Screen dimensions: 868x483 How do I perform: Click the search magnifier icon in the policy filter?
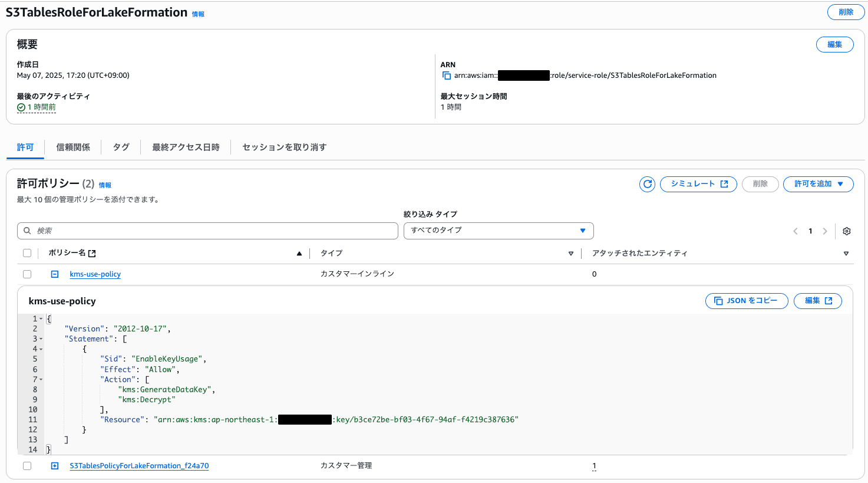click(x=27, y=231)
